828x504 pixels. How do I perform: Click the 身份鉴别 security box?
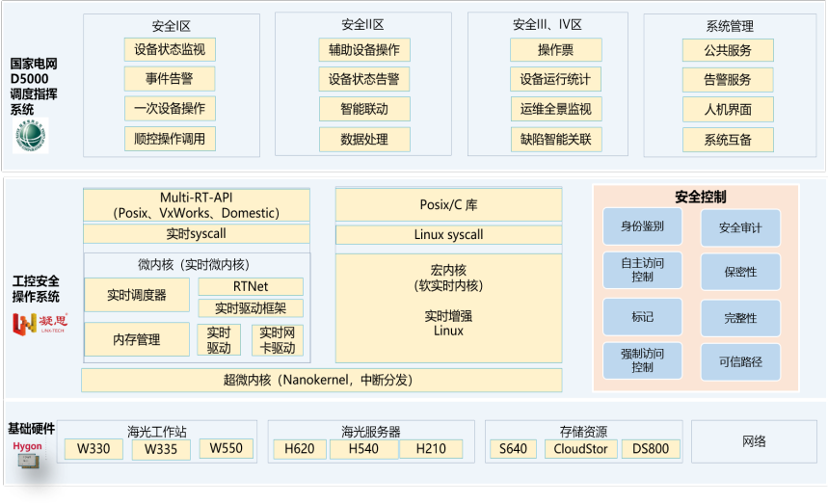point(642,226)
